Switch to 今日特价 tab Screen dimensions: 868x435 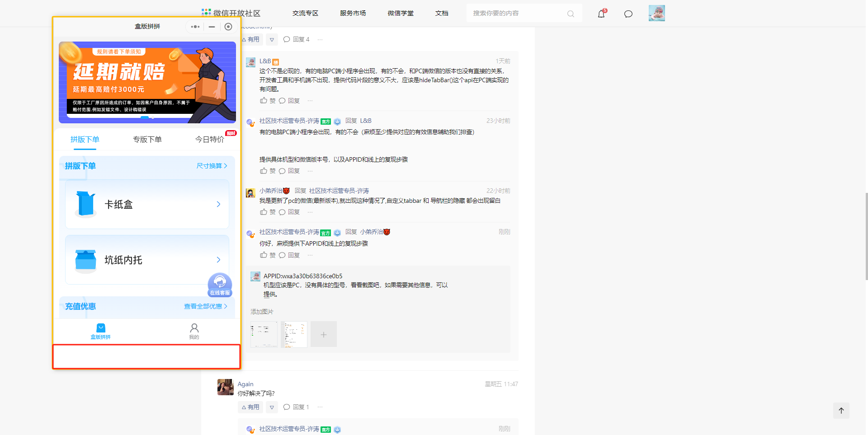click(x=210, y=140)
